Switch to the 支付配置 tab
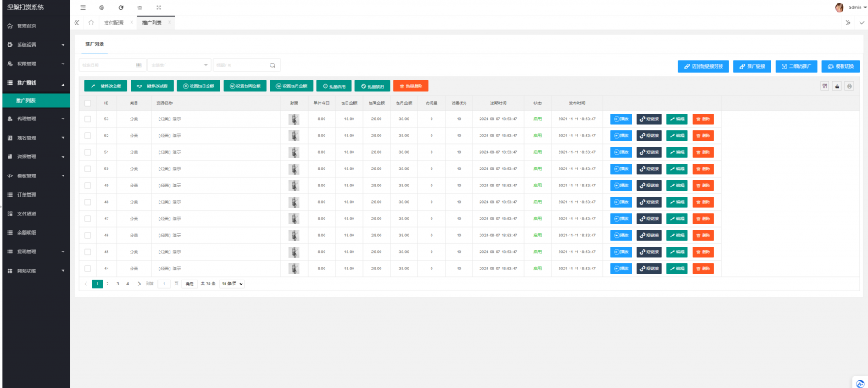The width and height of the screenshot is (868, 388). 113,23
